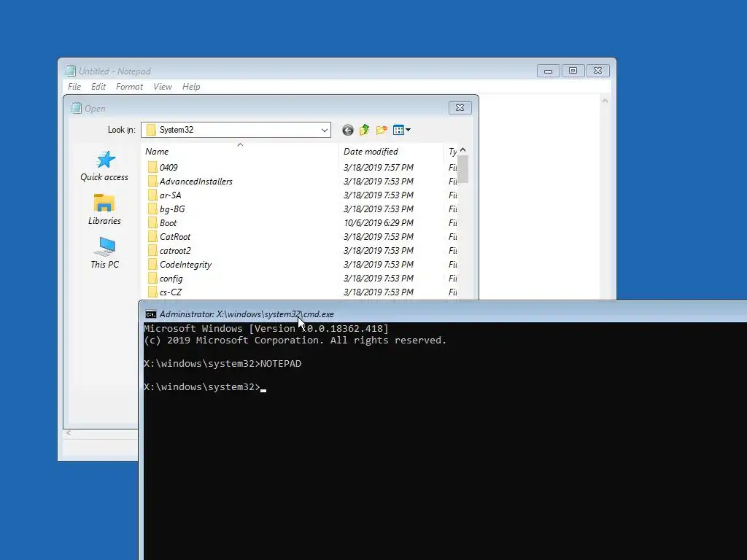Select This PC in the places bar
Screen dimensions: 747x560
[x=104, y=253]
